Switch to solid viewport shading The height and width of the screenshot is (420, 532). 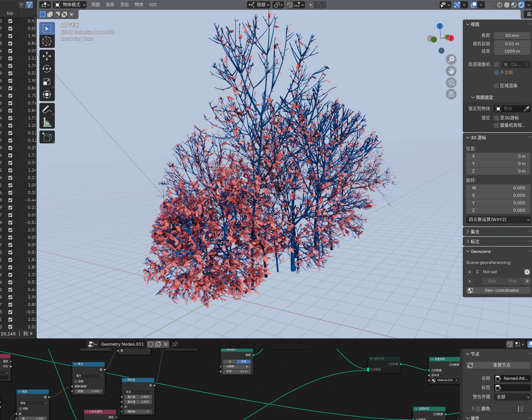[507, 5]
